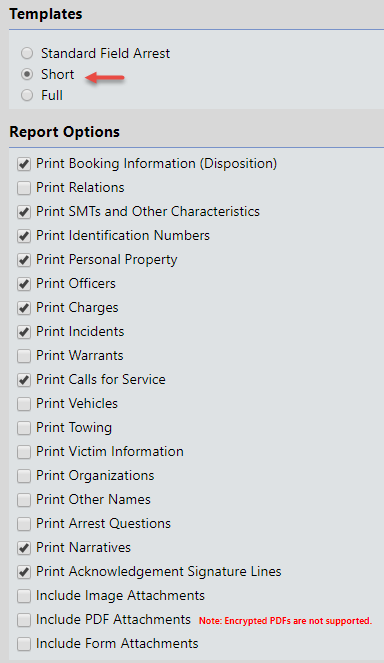Select the Full template option
The width and height of the screenshot is (384, 663).
coord(27,96)
